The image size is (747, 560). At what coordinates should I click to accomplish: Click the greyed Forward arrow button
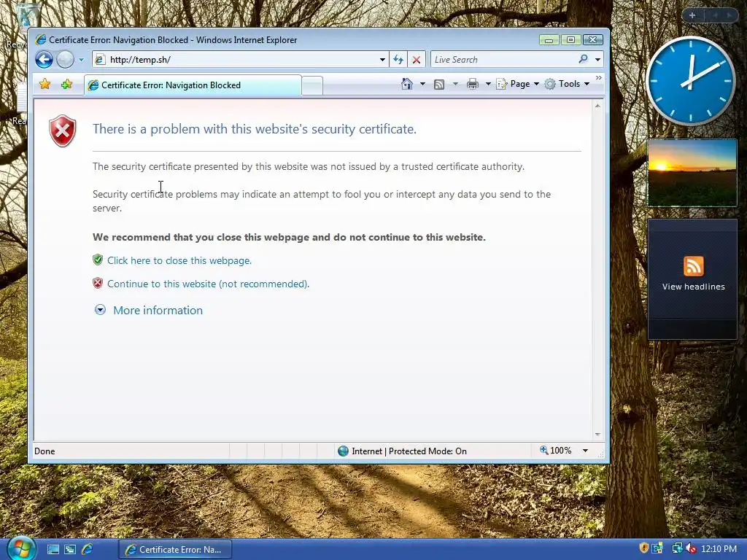[x=65, y=60]
